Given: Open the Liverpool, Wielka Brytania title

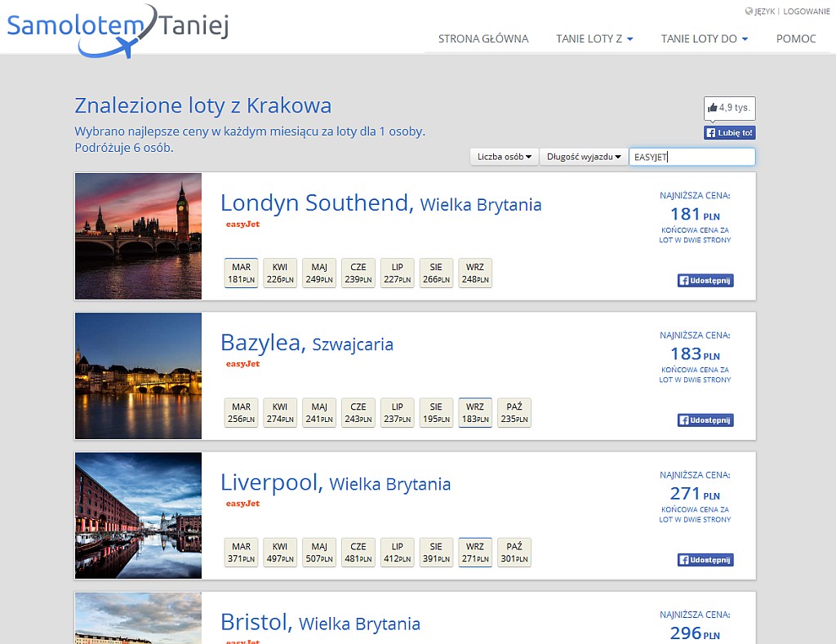Looking at the screenshot, I should click(336, 482).
